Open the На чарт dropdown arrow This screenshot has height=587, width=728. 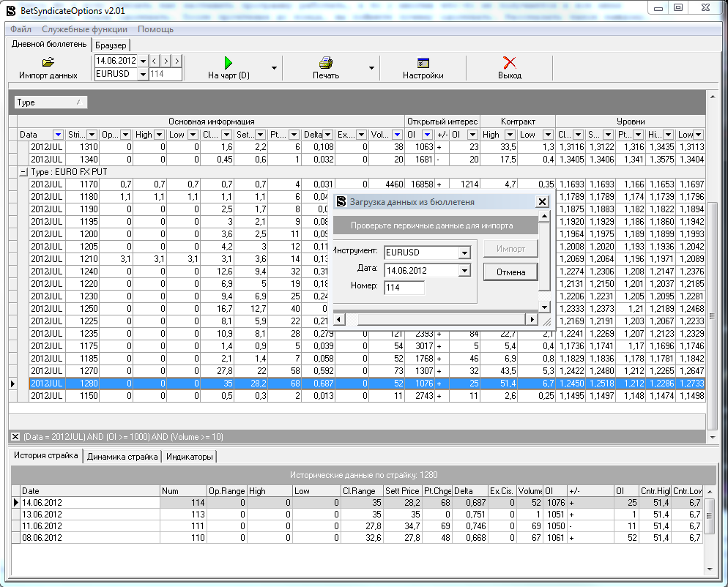coord(274,67)
